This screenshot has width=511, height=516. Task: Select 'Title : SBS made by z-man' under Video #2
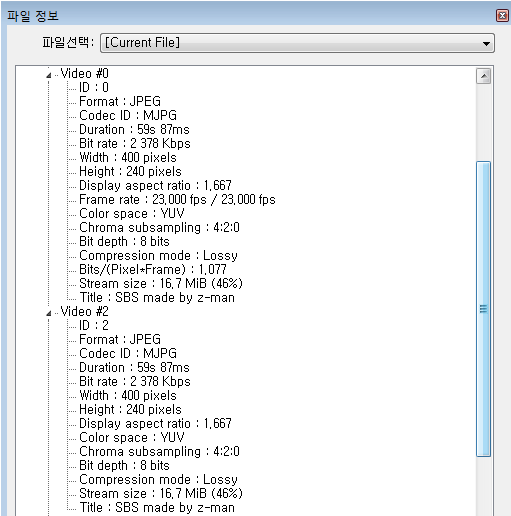[157, 507]
